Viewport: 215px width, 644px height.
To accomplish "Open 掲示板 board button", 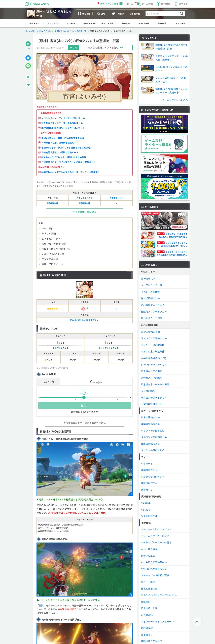I will coord(134,14).
